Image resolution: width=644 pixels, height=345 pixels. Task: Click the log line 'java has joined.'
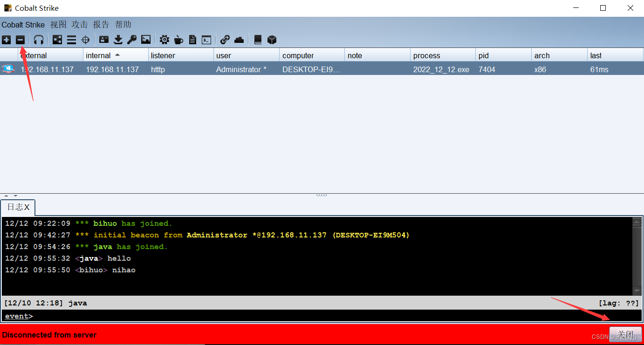coord(86,247)
